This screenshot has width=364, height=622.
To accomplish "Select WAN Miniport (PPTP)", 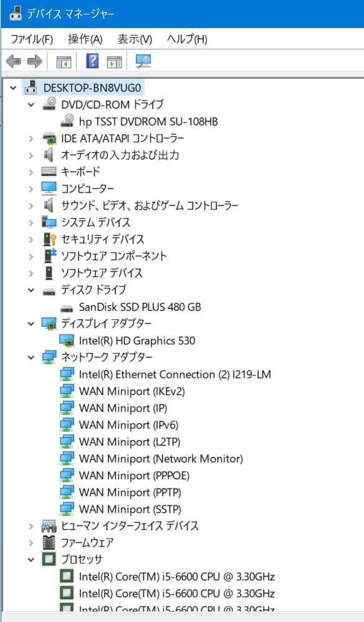I will [130, 492].
